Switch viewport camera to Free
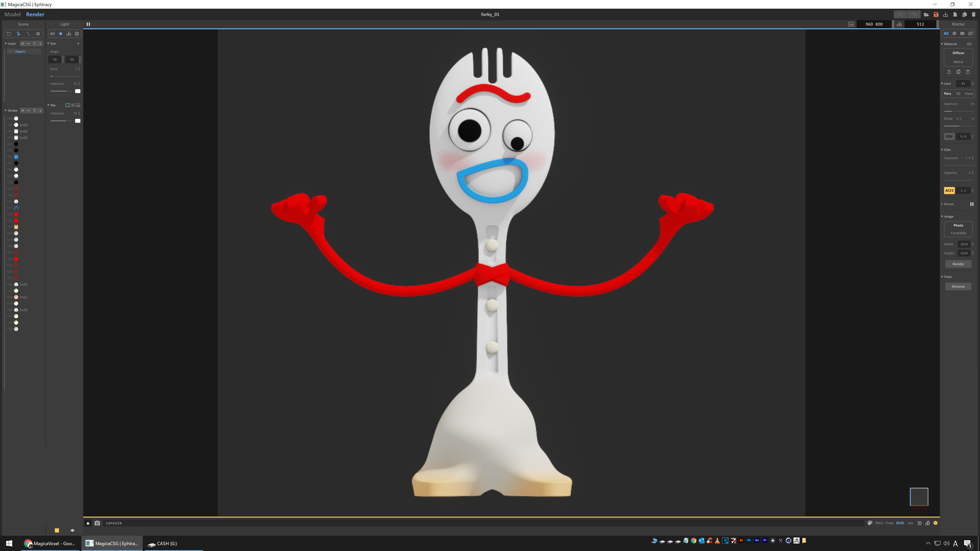 (889, 523)
